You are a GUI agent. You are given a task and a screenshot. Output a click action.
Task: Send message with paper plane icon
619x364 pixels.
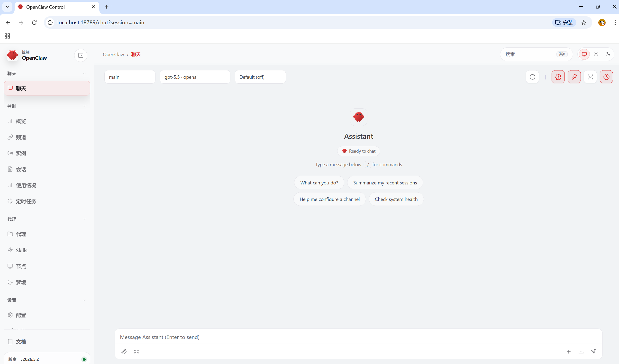point(593,352)
